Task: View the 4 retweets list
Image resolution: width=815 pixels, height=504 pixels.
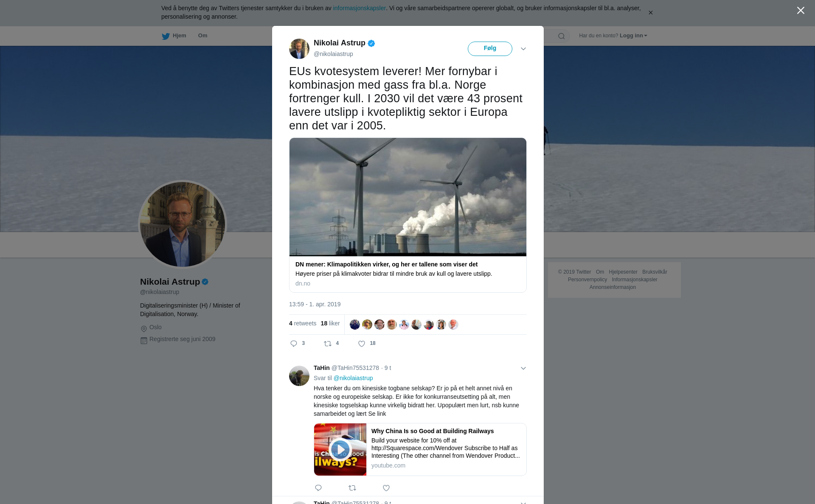Action: pyautogui.click(x=303, y=323)
